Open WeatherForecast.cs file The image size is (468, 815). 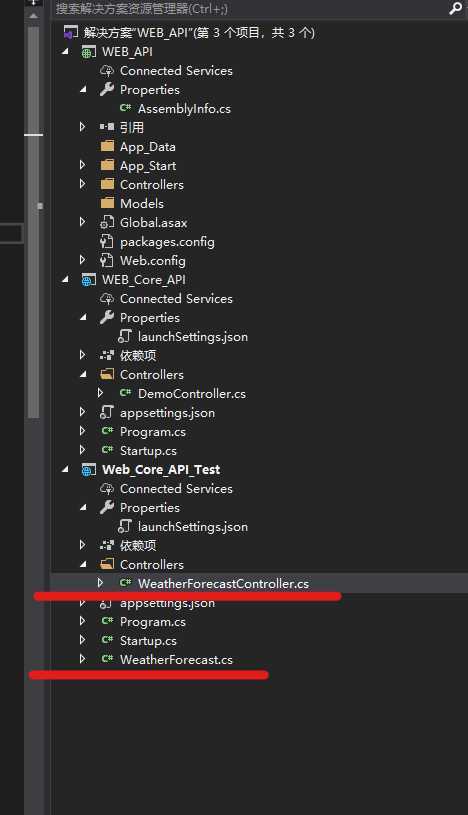click(176, 660)
